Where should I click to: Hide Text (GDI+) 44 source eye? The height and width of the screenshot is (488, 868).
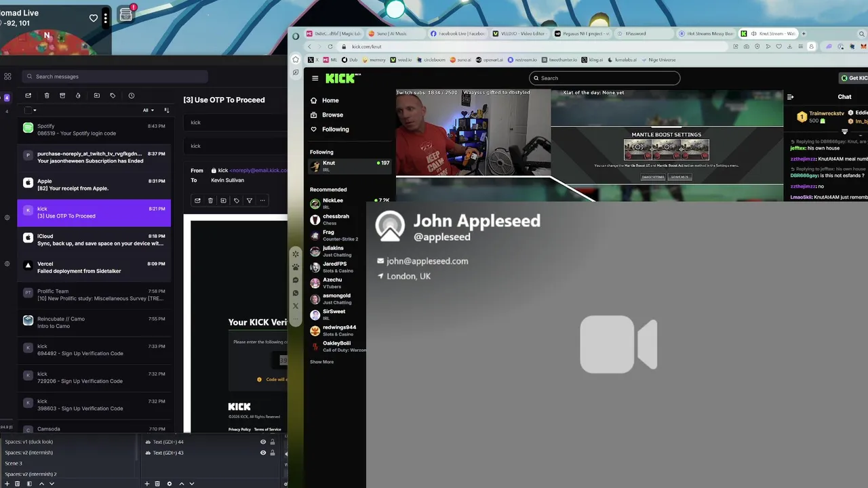click(x=263, y=442)
